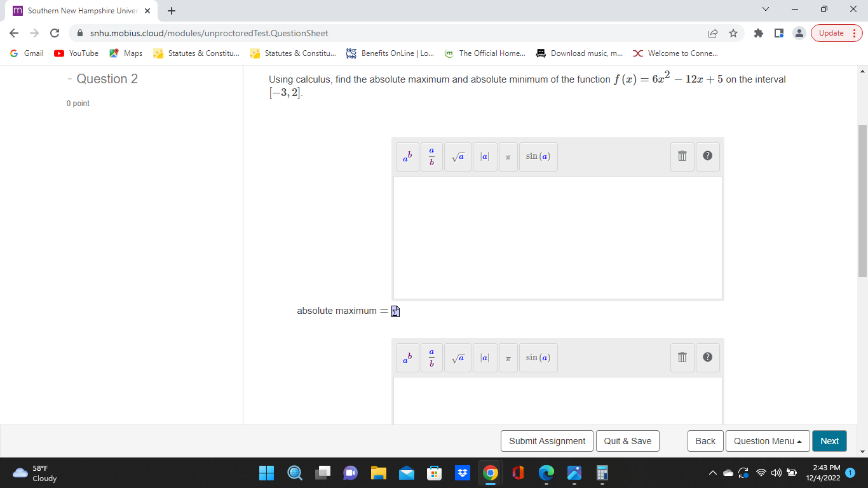
Task: Open the Dropbox icon in the taskbar
Action: pyautogui.click(x=462, y=473)
